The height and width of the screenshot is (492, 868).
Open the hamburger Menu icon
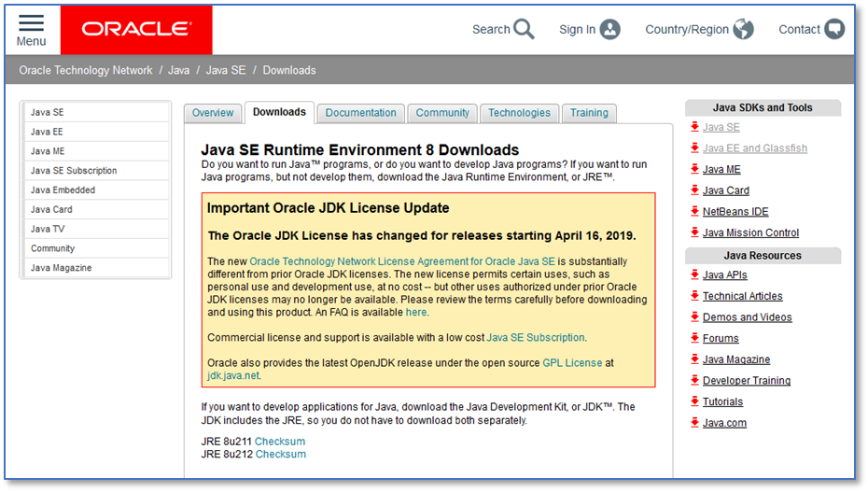[31, 23]
